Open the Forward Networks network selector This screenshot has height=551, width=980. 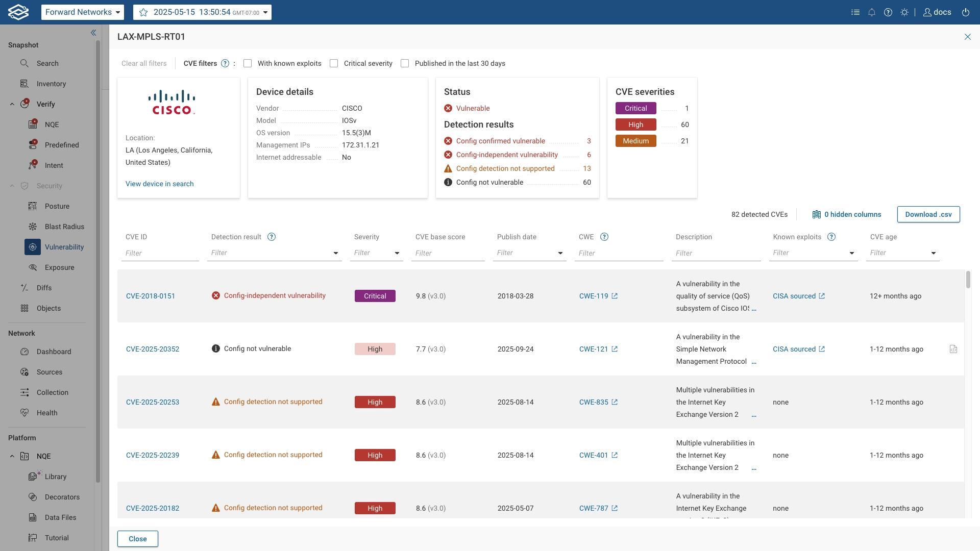(82, 12)
